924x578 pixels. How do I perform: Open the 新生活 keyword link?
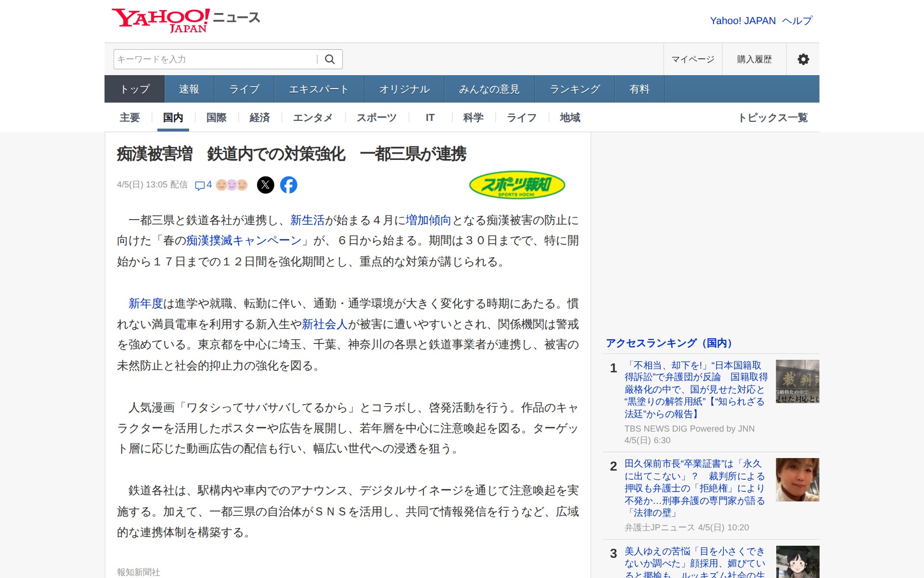coord(307,220)
